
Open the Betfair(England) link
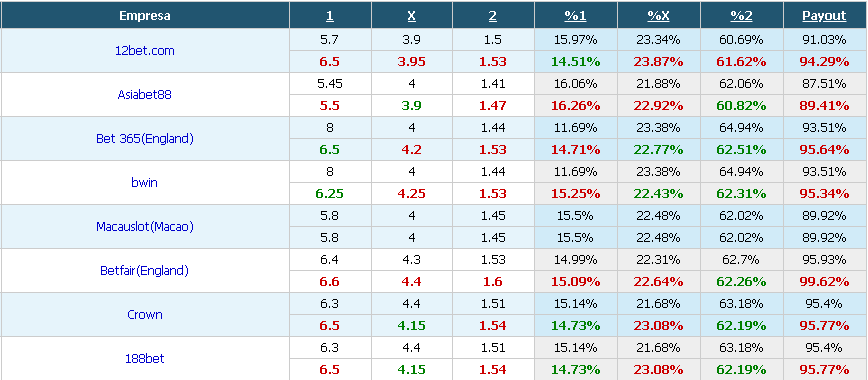pos(145,271)
